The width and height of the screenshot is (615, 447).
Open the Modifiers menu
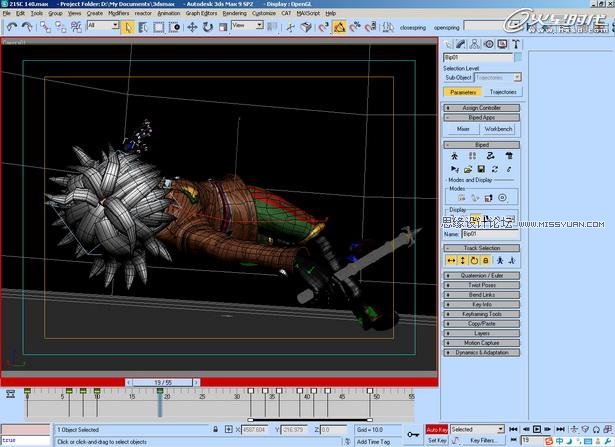coord(118,13)
